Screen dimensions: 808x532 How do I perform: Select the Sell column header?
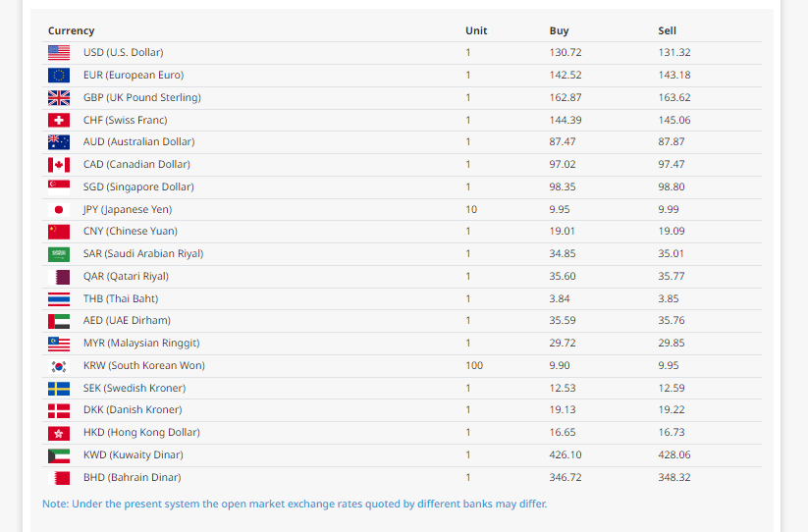pyautogui.click(x=668, y=30)
